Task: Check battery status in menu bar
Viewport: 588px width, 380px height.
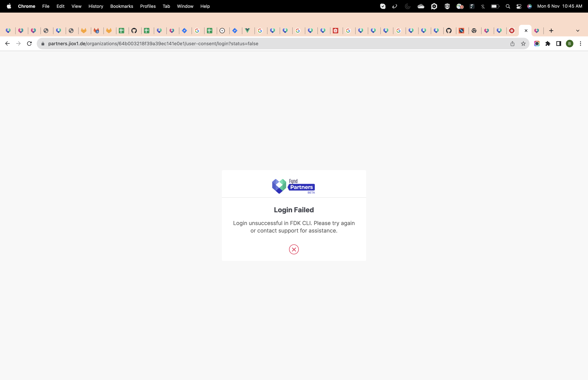Action: click(495, 6)
